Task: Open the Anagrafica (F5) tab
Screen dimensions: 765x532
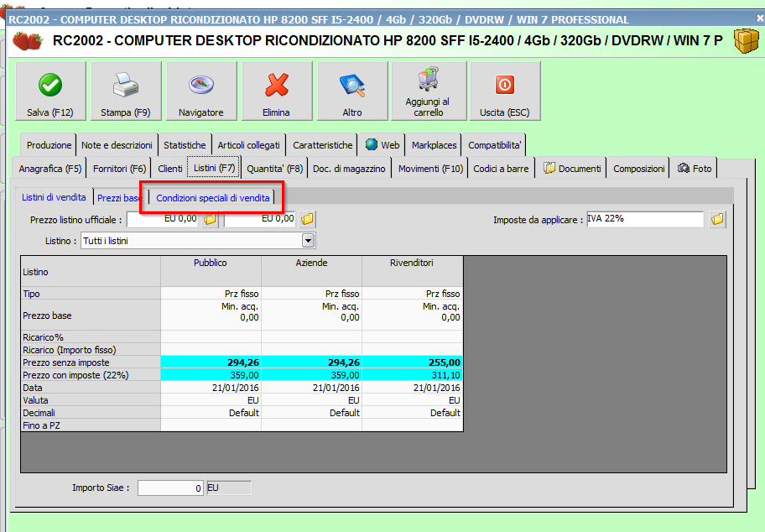Action: [49, 169]
